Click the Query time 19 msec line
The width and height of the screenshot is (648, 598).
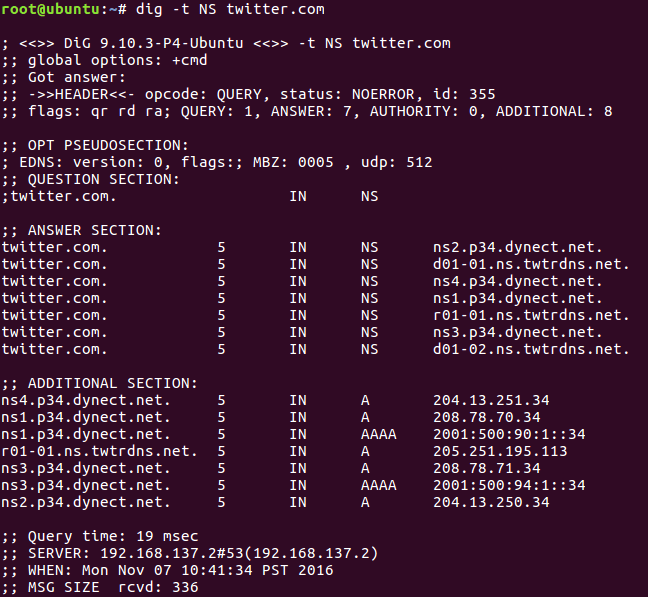click(x=100, y=536)
